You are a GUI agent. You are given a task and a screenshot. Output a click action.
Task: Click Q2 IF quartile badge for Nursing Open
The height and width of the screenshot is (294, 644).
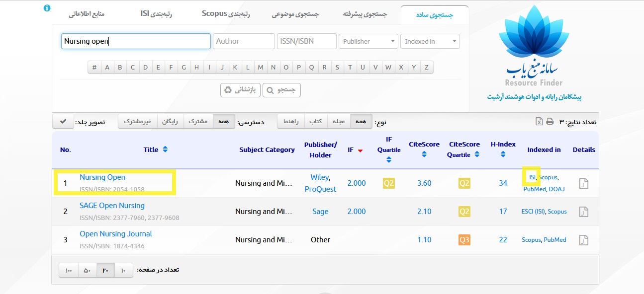(388, 183)
